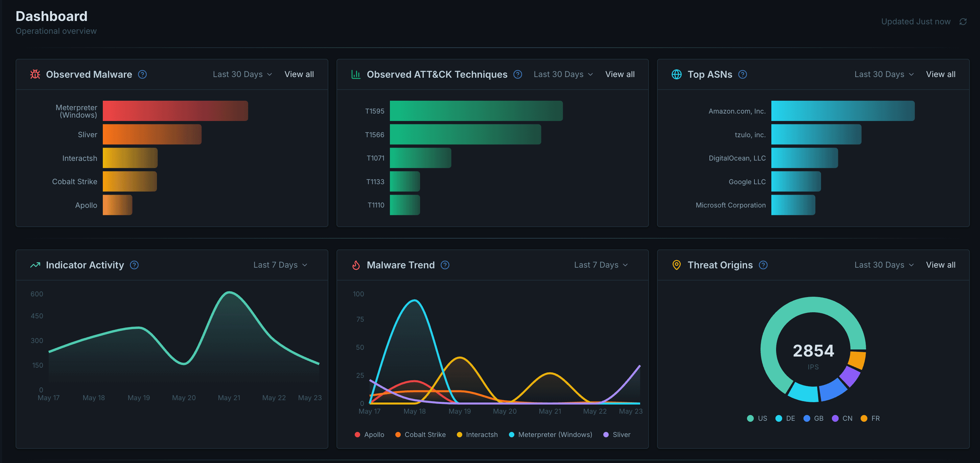Click the flame icon for Malware Trend
This screenshot has width=980, height=463.
356,265
